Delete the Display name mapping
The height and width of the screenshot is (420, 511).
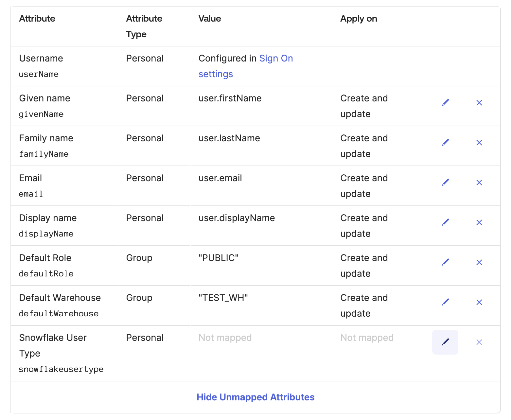pyautogui.click(x=479, y=222)
